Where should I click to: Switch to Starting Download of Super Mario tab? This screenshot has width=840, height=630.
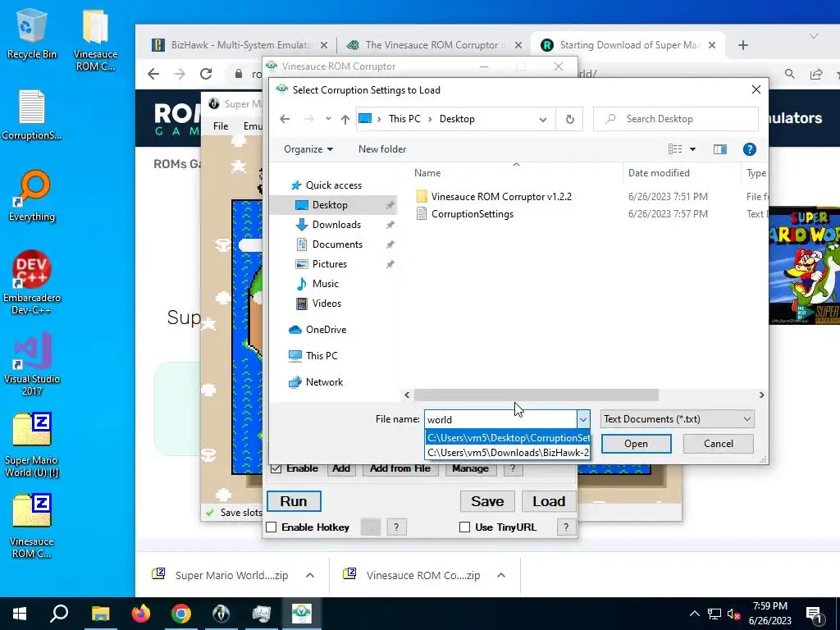[628, 45]
